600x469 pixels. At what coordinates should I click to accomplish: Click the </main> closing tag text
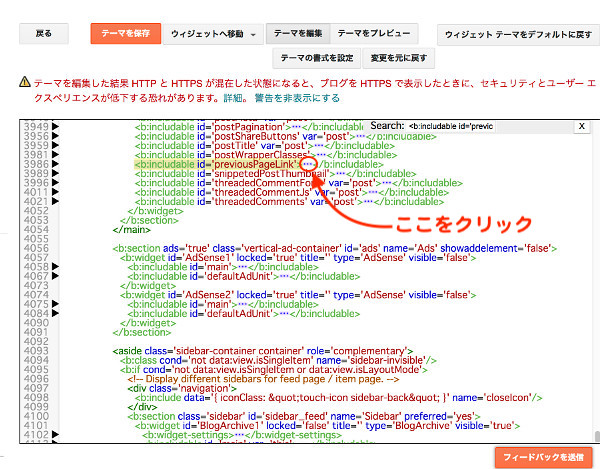pos(131,230)
